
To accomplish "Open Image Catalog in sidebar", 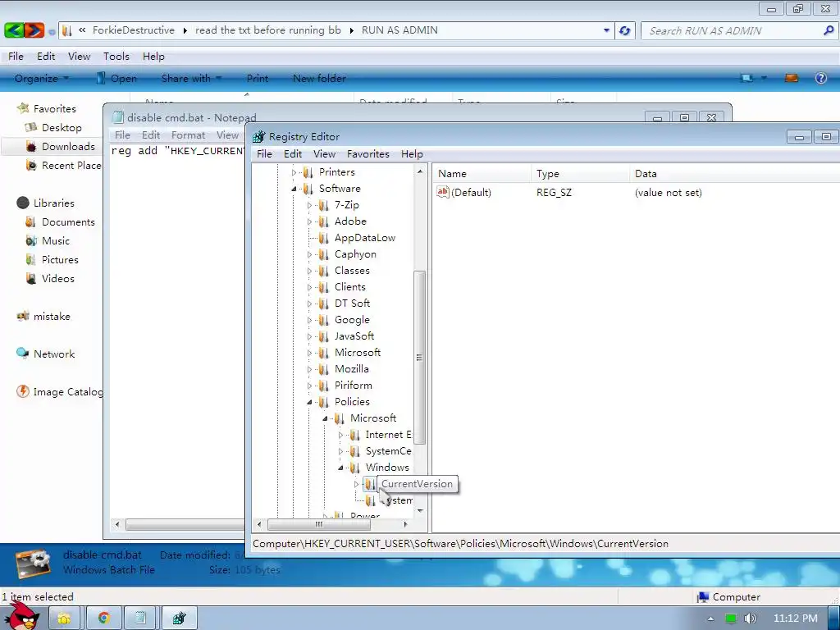I will pyautogui.click(x=67, y=391).
